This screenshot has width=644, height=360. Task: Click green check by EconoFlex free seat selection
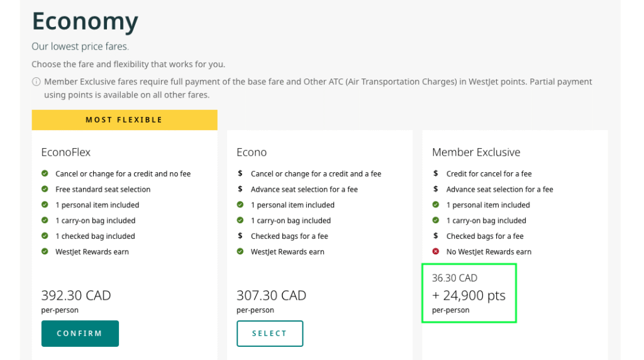click(45, 189)
